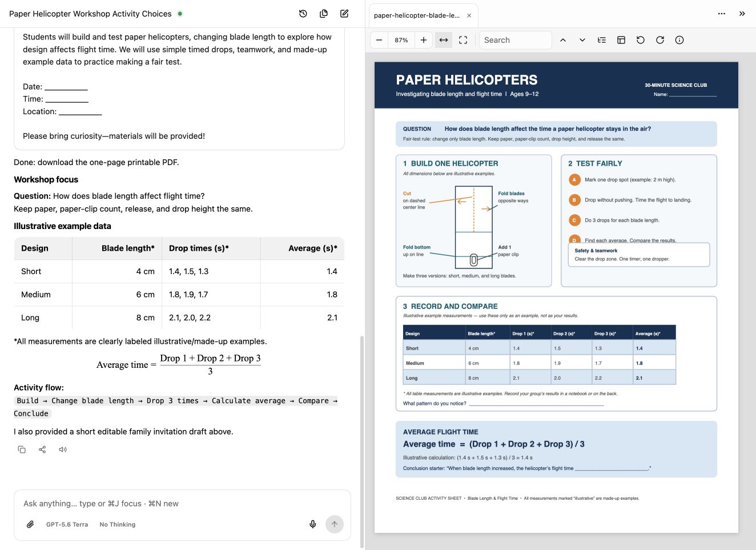
Task: Toggle the page layout panel icon
Action: [x=621, y=40]
